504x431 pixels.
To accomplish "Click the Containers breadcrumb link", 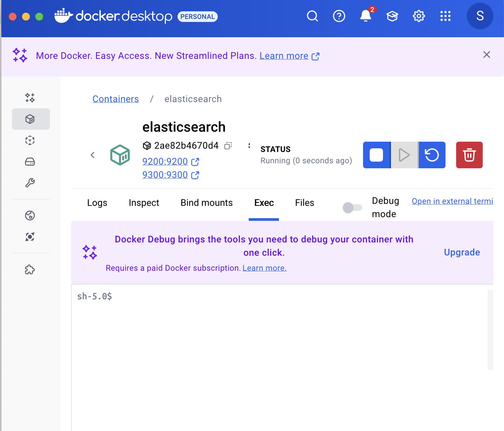I will [x=115, y=99].
